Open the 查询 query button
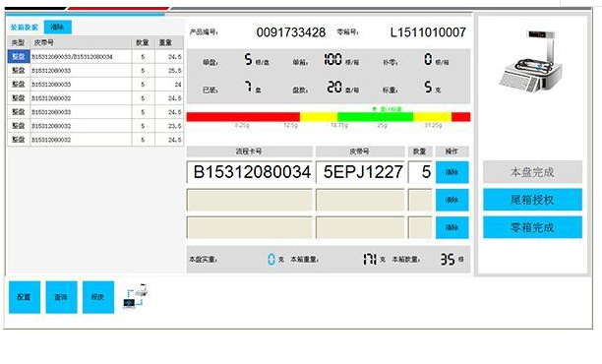This screenshot has width=602, height=364. [61, 297]
